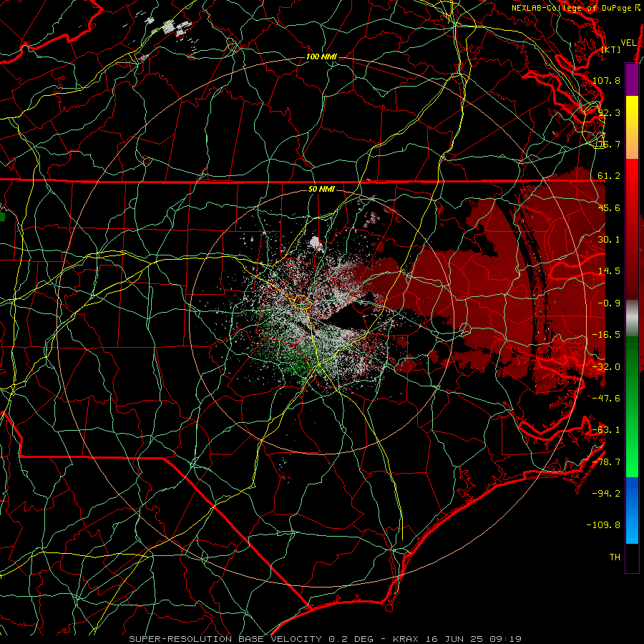644x644 pixels.
Task: Select the 45.6 velocity scale value
Action: (609, 208)
